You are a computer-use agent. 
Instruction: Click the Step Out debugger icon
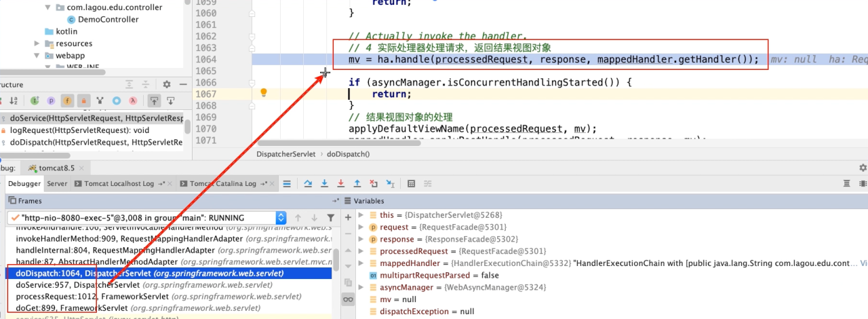pos(357,183)
